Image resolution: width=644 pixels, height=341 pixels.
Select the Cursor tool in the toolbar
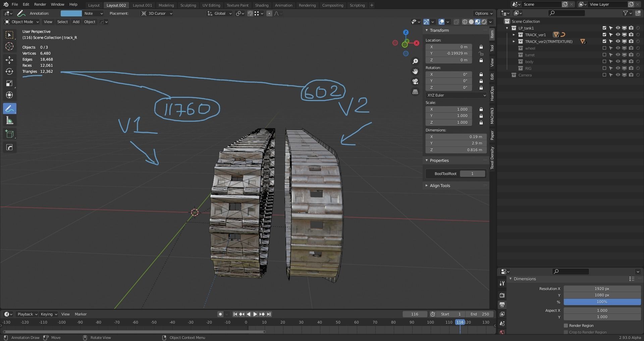coord(9,46)
